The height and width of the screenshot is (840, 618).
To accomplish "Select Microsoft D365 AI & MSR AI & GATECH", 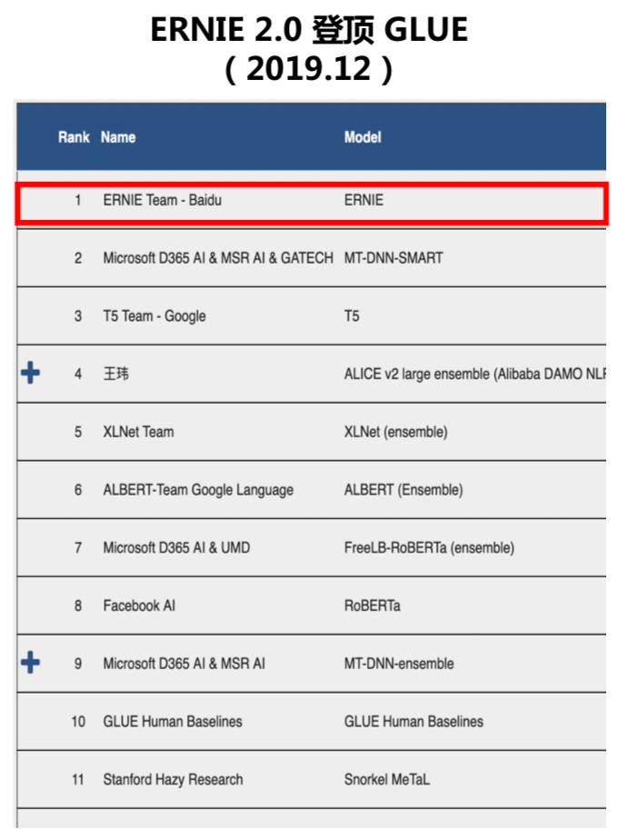I will [x=218, y=258].
